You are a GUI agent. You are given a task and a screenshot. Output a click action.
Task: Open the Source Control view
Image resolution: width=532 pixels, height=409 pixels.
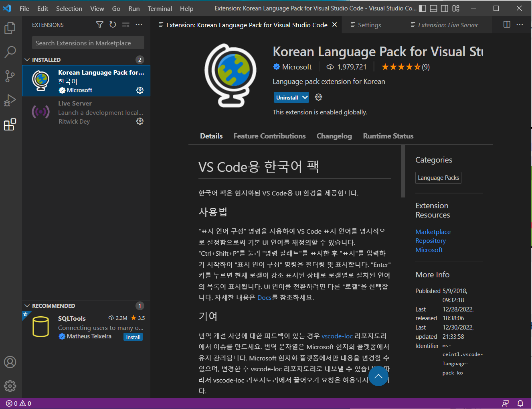(10, 76)
